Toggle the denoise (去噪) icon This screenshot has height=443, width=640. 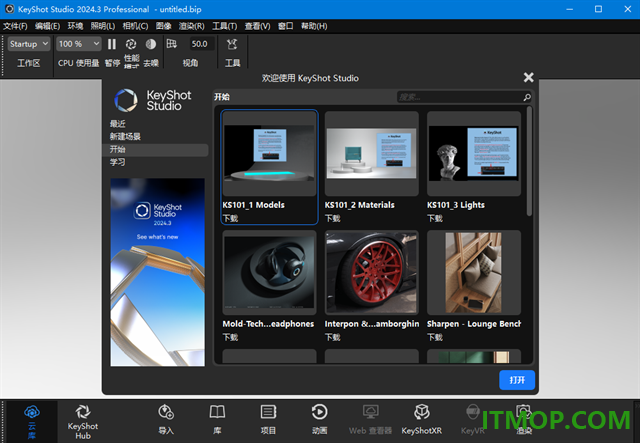151,44
